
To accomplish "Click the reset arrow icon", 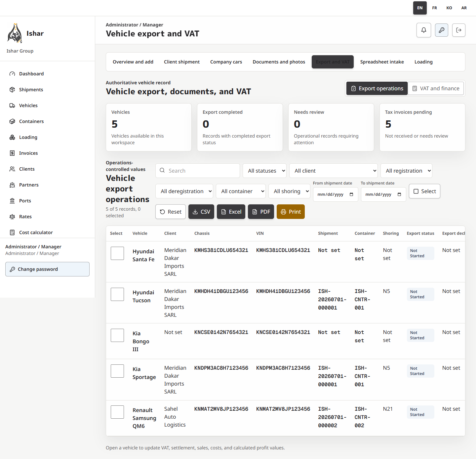I will tap(162, 212).
